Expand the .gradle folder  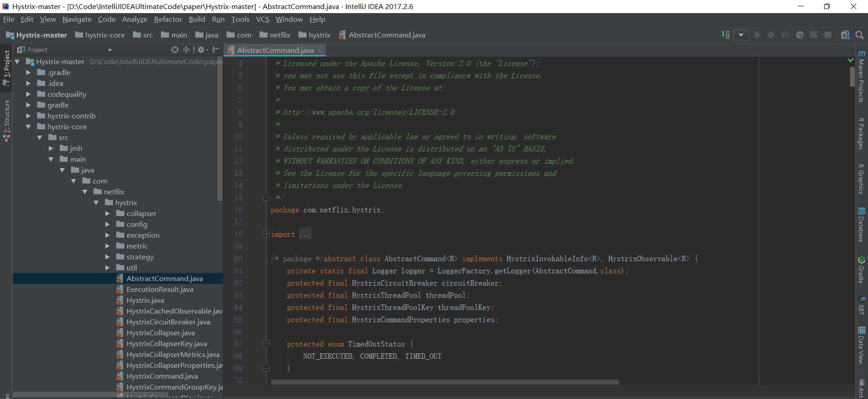coord(28,72)
